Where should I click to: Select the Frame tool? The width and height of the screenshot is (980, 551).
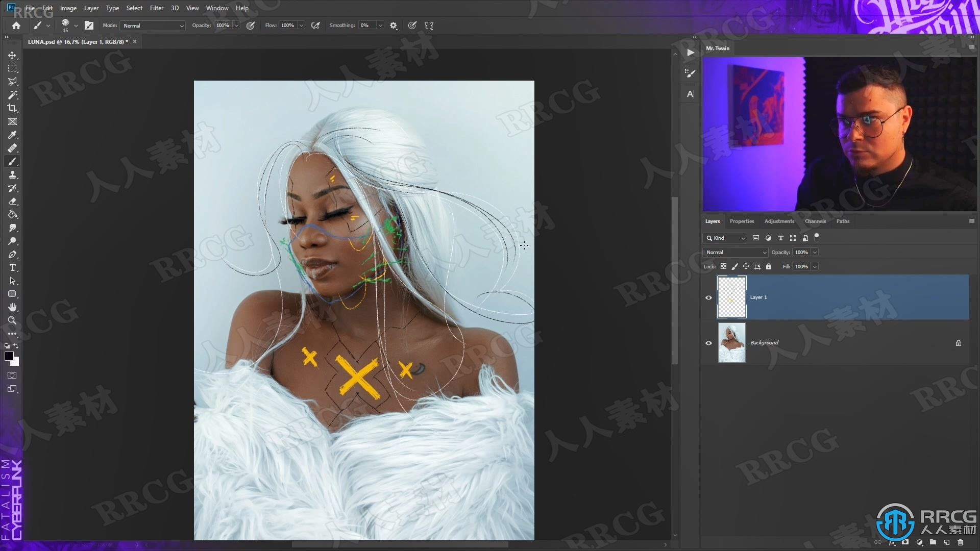[12, 121]
